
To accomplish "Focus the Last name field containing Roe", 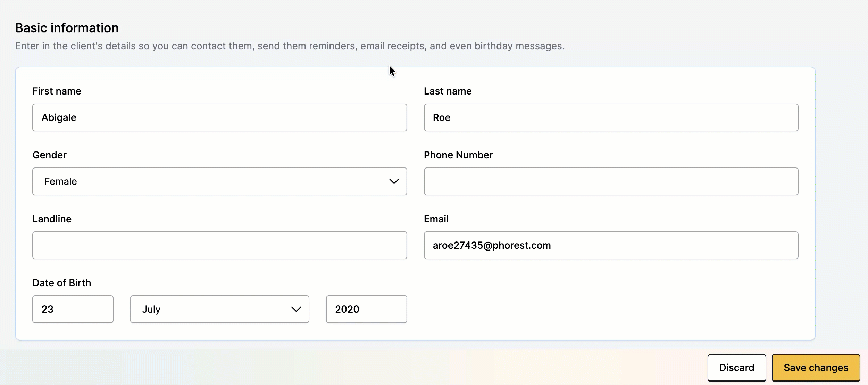I will coord(611,117).
